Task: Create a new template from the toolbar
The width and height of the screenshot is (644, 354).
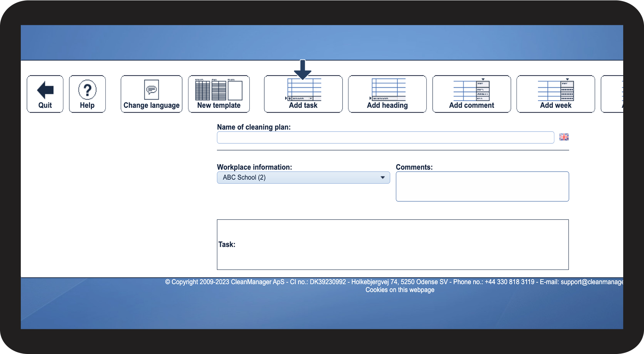Action: 219,94
